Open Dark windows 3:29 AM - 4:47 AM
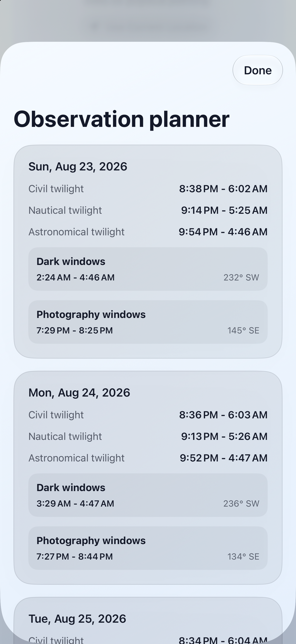 click(148, 495)
